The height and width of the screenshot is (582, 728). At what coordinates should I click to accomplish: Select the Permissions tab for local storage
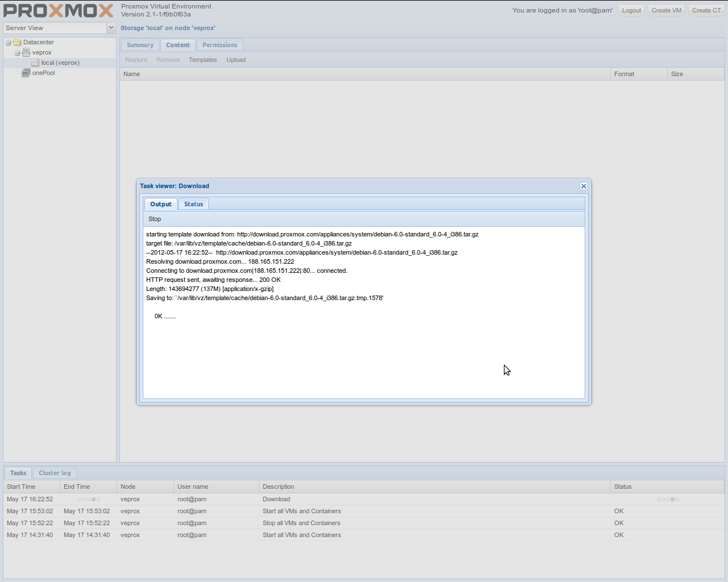point(220,44)
